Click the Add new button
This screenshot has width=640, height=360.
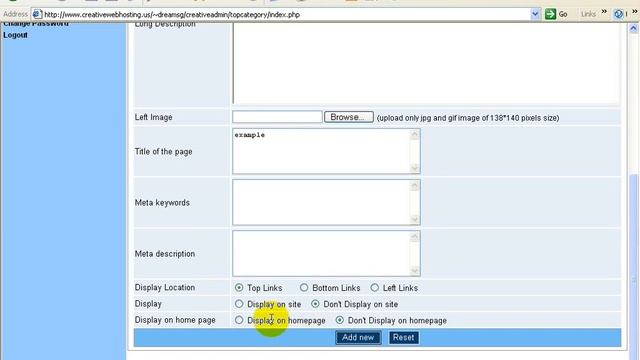358,338
